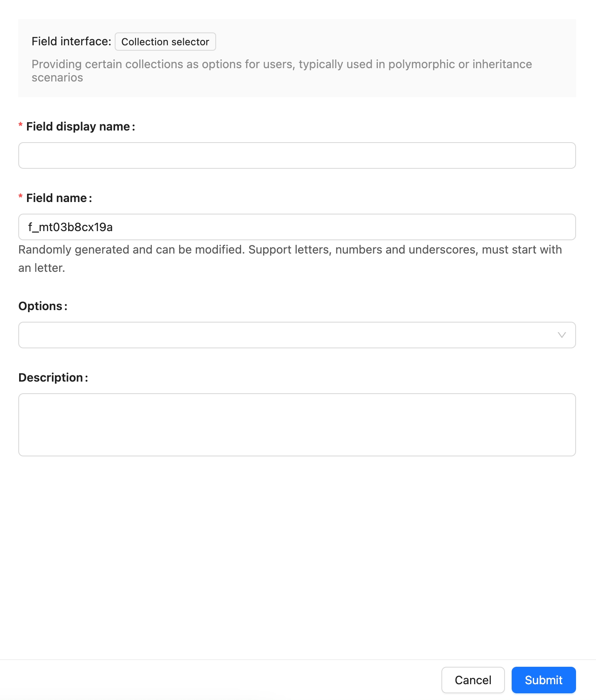
Task: Cancel the field creation form
Action: point(473,680)
